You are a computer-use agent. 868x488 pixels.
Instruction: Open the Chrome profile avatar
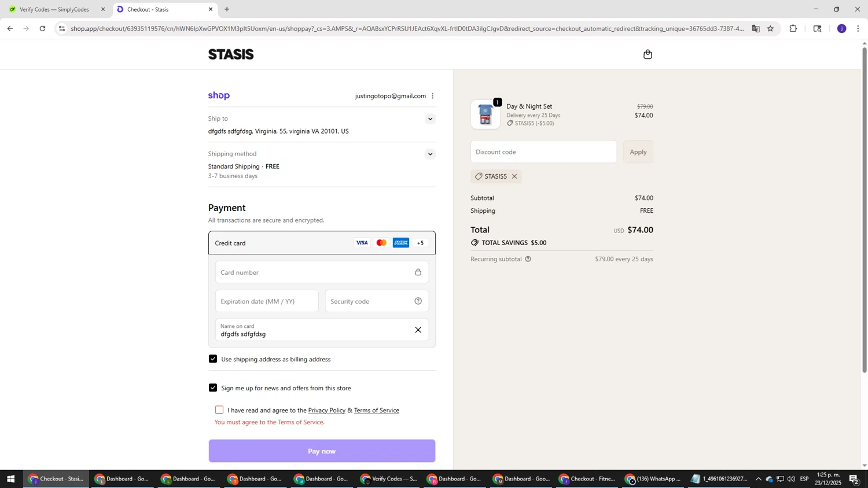(841, 28)
